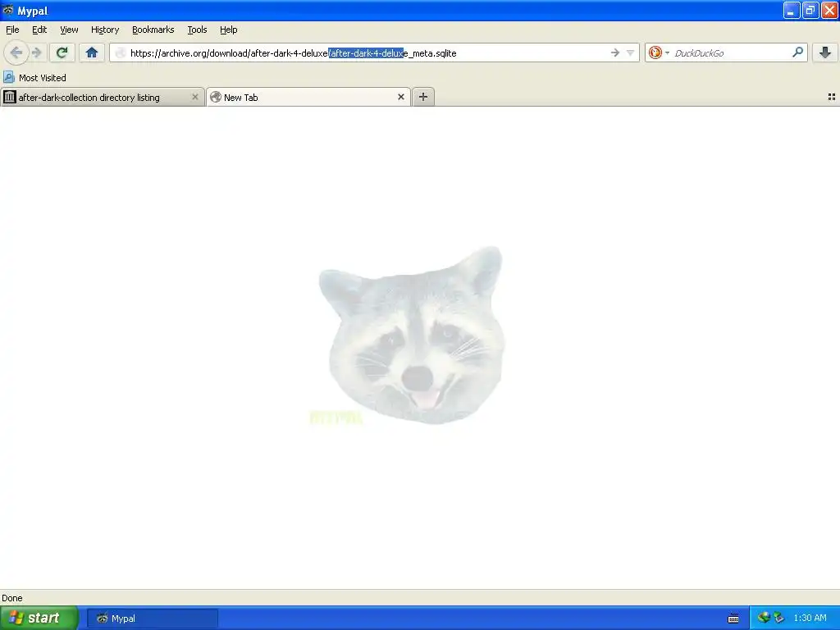Click the on-screen keyboard tray icon
This screenshot has height=630, width=840.
733,619
